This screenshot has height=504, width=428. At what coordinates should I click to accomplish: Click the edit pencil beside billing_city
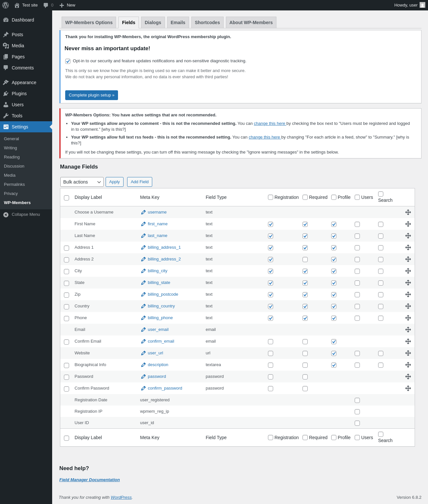pyautogui.click(x=143, y=271)
